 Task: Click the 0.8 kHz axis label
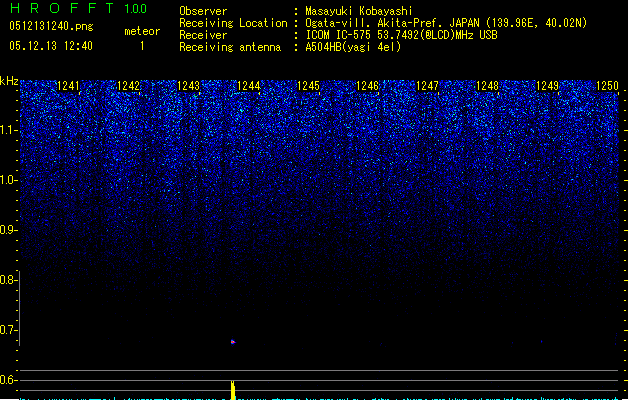[8, 280]
